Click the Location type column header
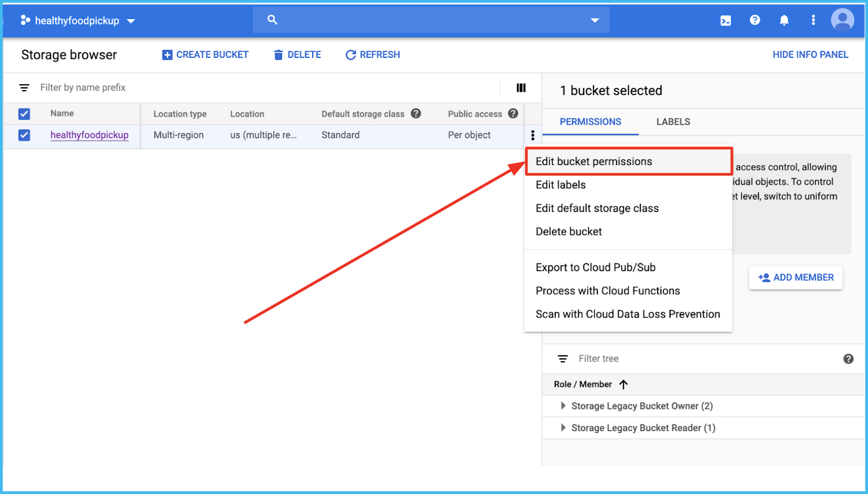Image resolution: width=868 pixels, height=494 pixels. (x=180, y=114)
